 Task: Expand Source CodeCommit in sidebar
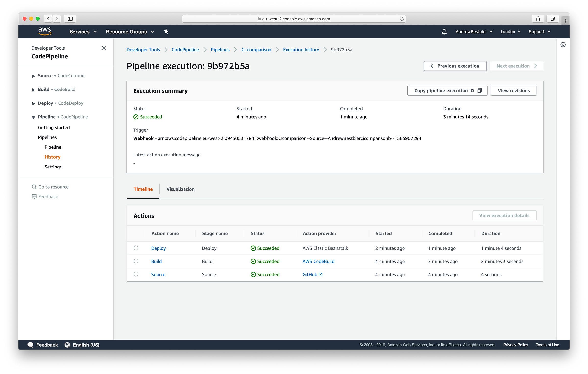33,76
